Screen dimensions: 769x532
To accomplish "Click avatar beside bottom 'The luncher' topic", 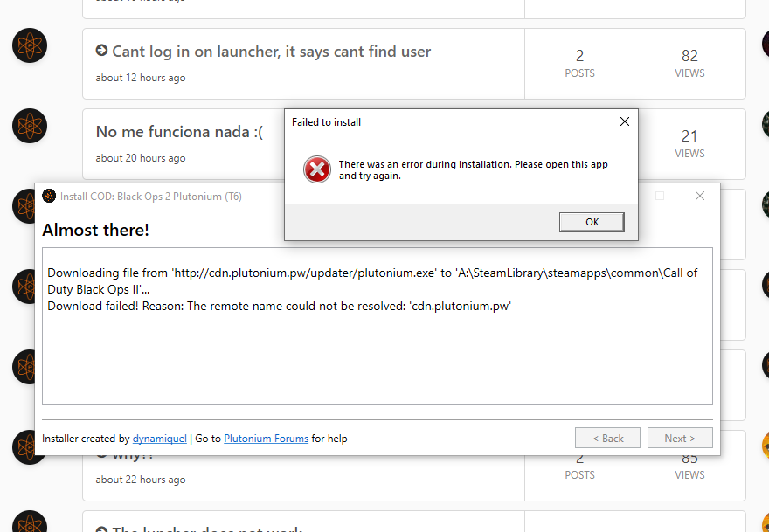I will 30,522.
